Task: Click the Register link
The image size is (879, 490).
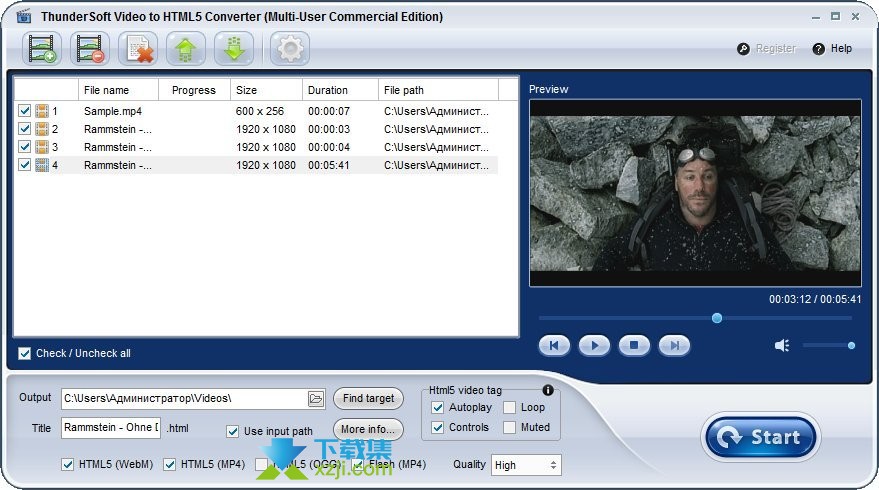Action: (x=776, y=49)
